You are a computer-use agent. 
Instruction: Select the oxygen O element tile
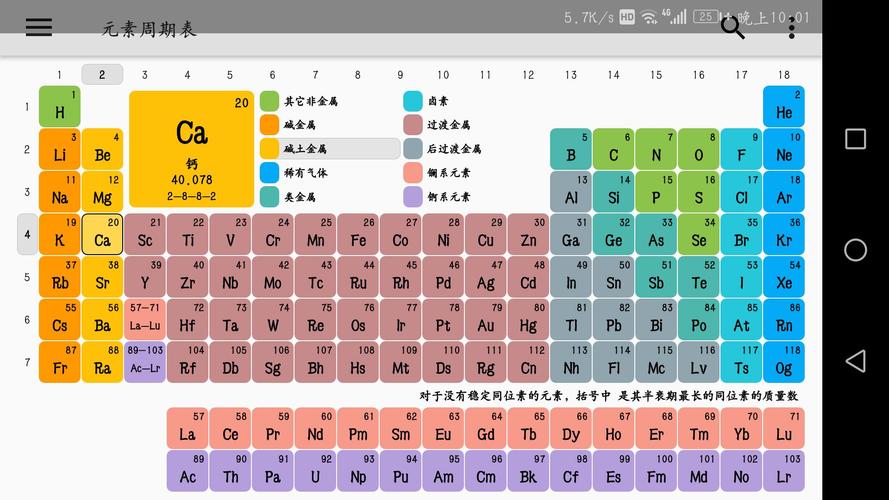tap(698, 149)
